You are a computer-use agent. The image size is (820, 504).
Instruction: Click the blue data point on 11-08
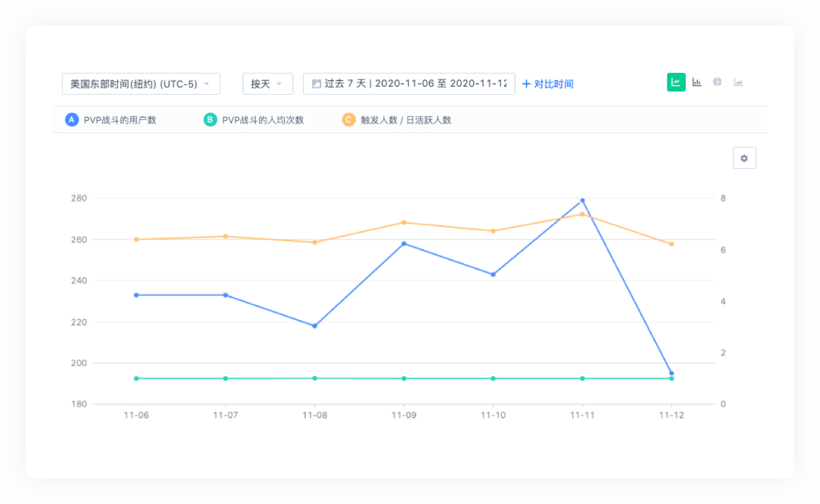click(315, 326)
